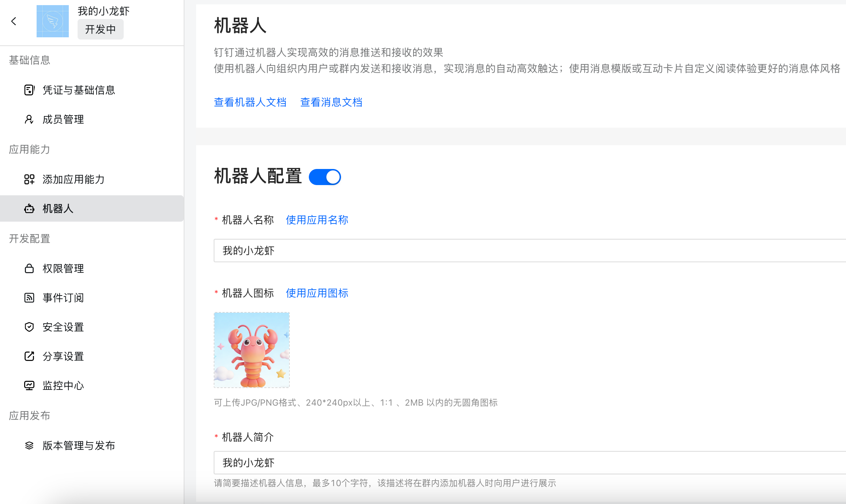Open the 查看机器人文档 link
846x504 pixels.
tap(250, 102)
